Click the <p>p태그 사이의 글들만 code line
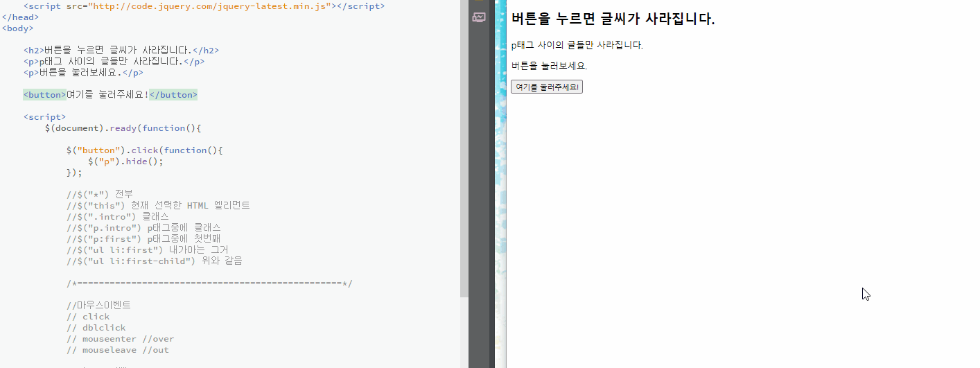The width and height of the screenshot is (980, 368). point(114,61)
